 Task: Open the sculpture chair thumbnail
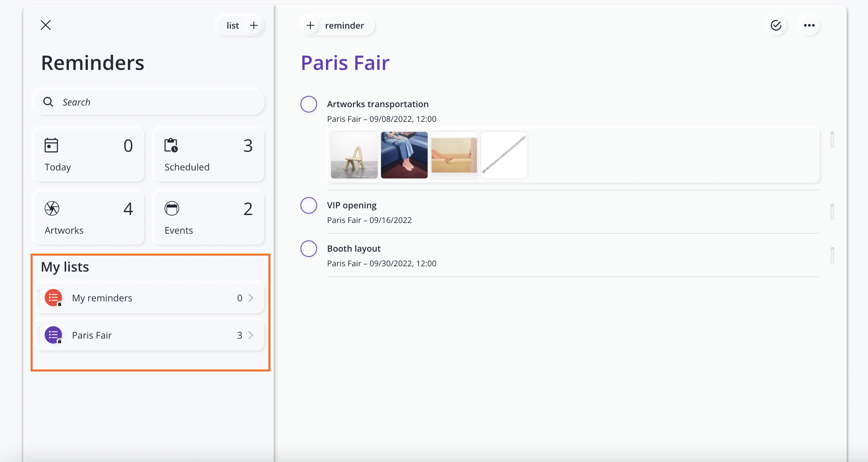(x=354, y=155)
